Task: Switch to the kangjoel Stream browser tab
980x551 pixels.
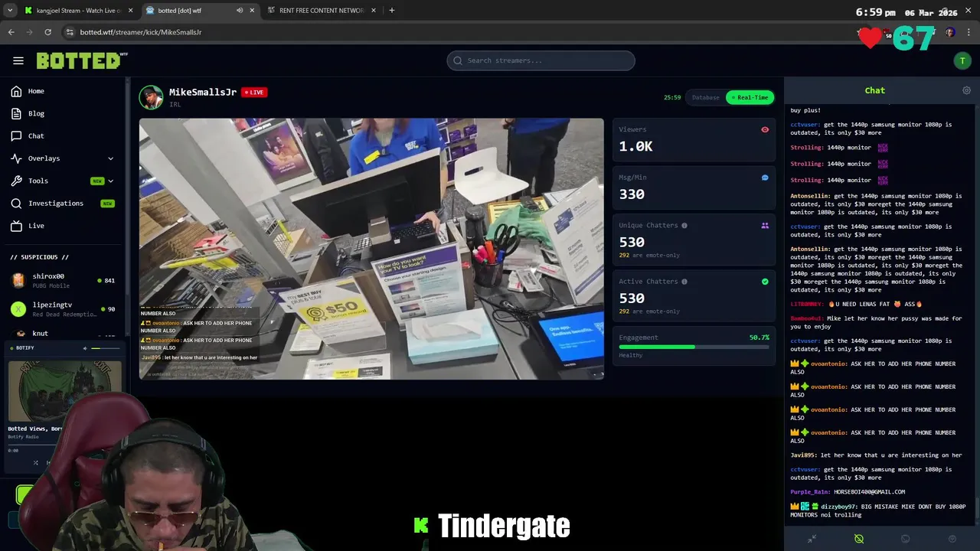Action: [78, 11]
